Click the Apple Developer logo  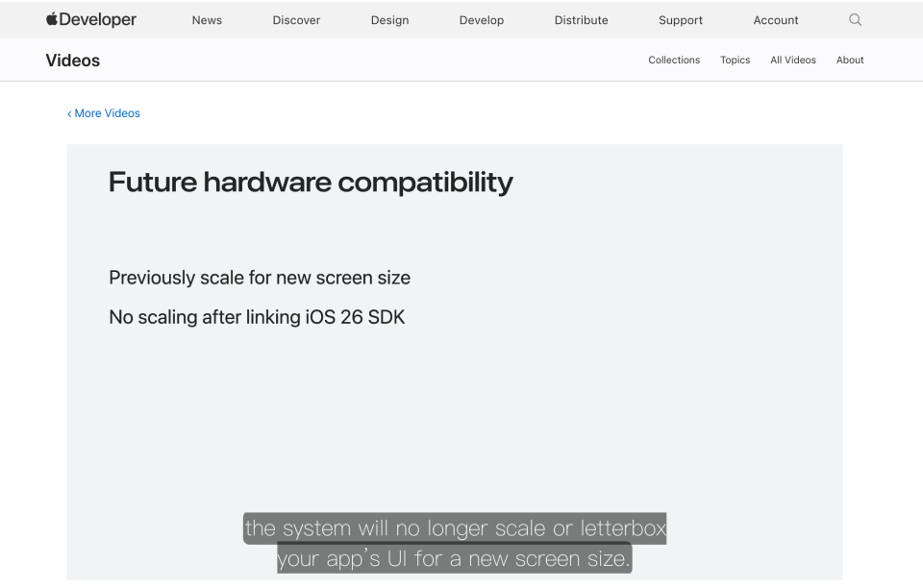(91, 19)
